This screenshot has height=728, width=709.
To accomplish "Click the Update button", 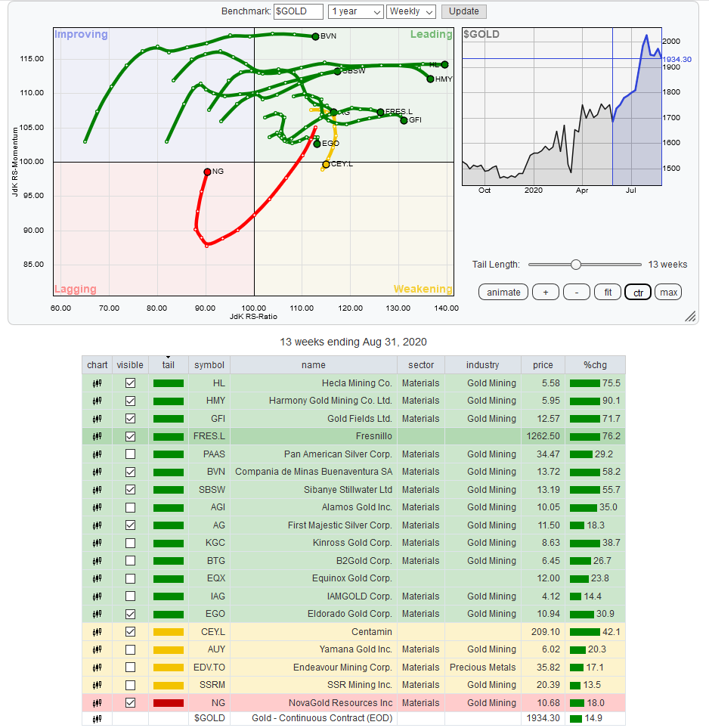I will [x=464, y=11].
